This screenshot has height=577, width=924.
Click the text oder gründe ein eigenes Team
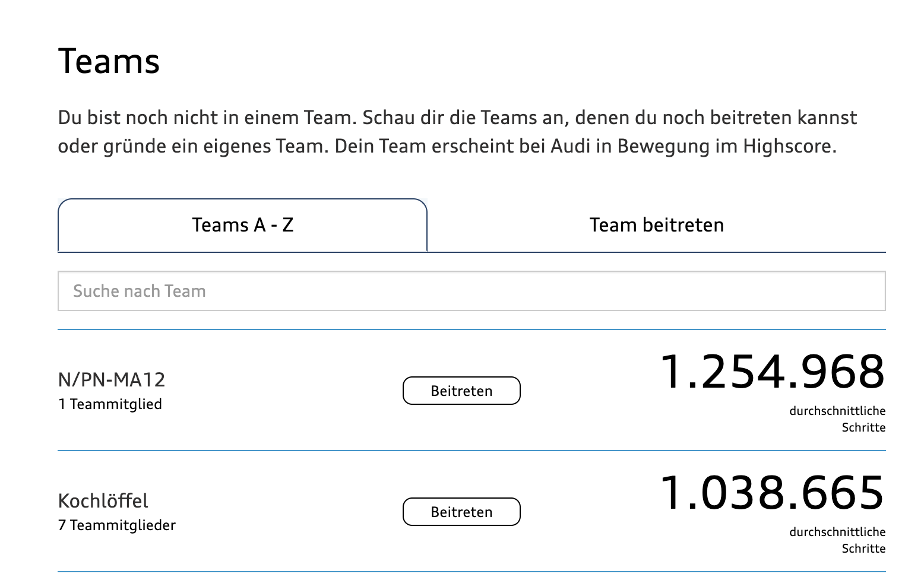pos(192,146)
